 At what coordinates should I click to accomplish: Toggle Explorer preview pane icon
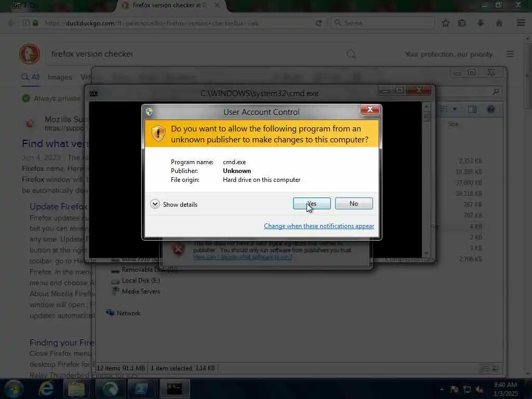472,109
